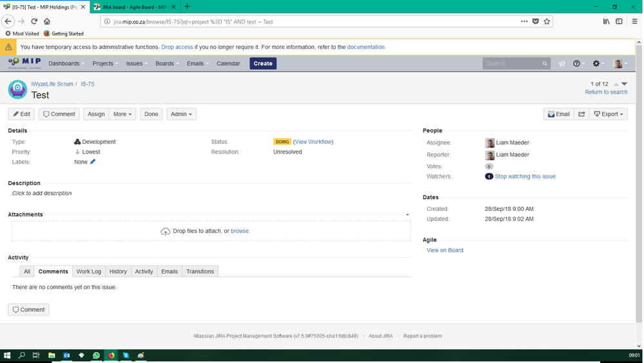Click the MIP logo in the Jira header
The height and width of the screenshot is (363, 644).
point(24,63)
